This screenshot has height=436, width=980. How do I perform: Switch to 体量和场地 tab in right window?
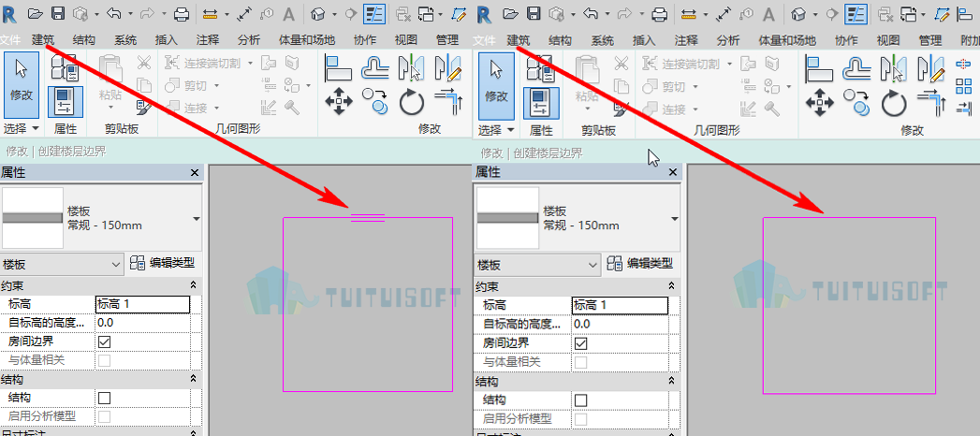pos(787,40)
